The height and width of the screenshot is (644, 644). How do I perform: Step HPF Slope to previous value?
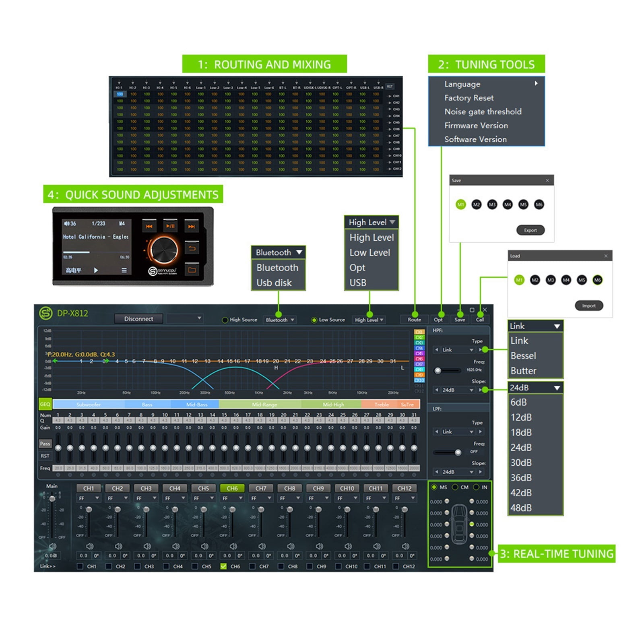[437, 390]
